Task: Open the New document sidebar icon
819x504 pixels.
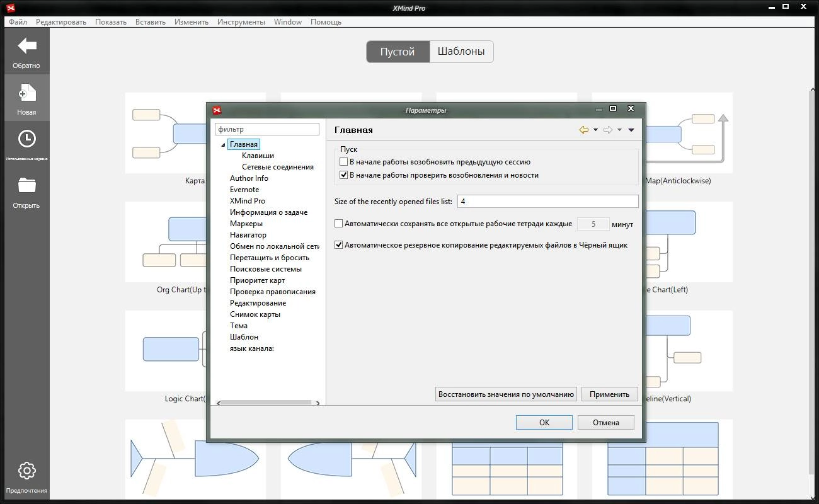Action: tap(26, 93)
